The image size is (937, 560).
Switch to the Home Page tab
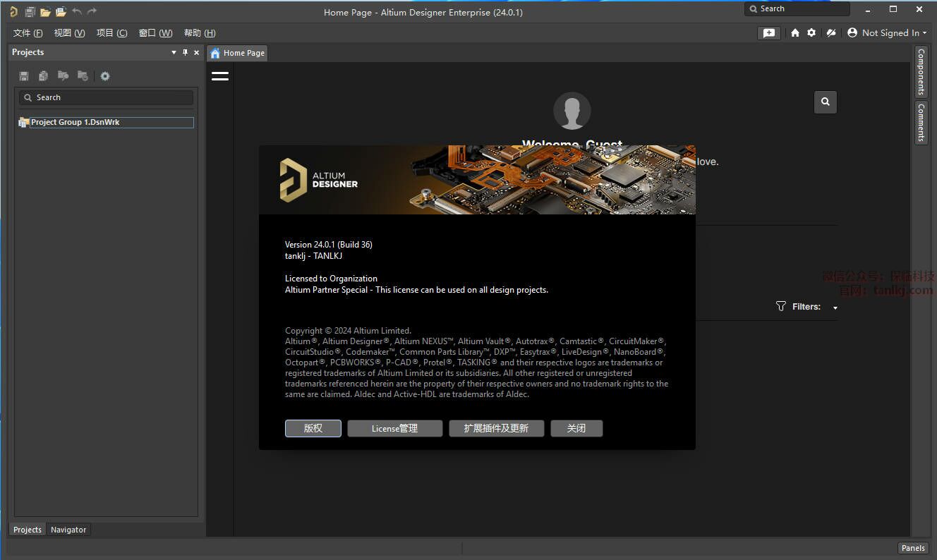(238, 53)
